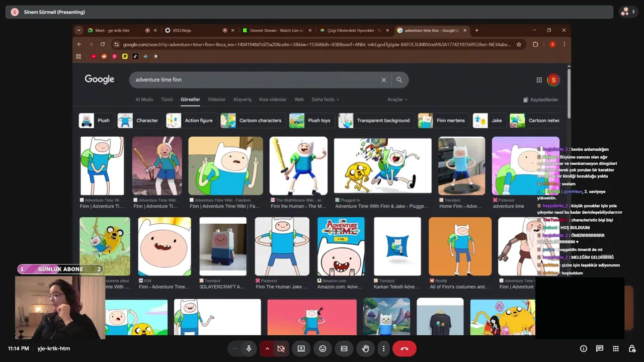Open the emoji reaction button
The image size is (644, 362).
(x=323, y=348)
